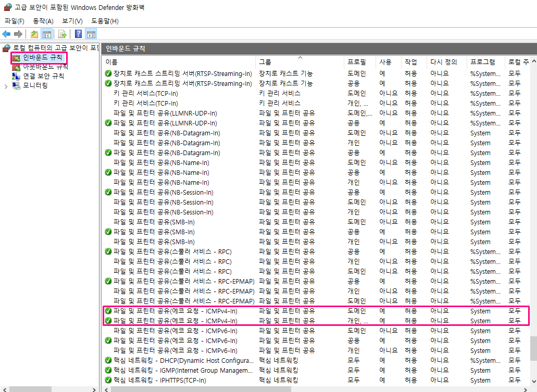The width and height of the screenshot is (537, 392).
Task: Click the 모니터링 tree icon
Action: click(x=16, y=85)
